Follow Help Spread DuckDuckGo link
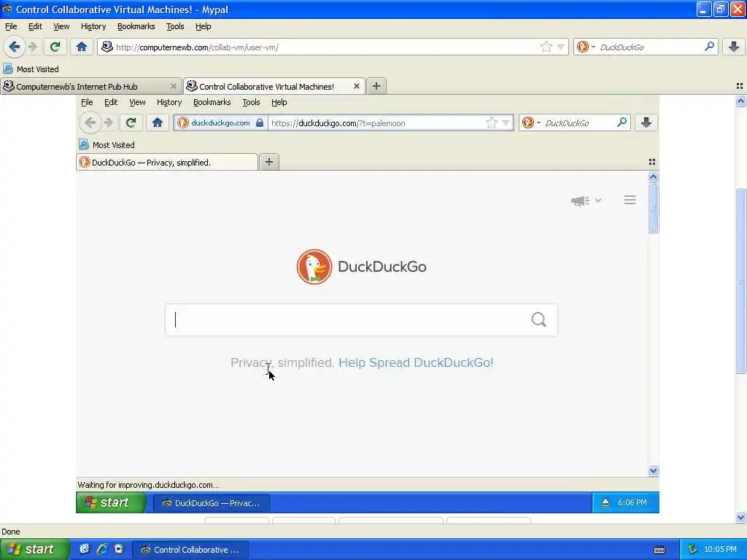 [415, 363]
